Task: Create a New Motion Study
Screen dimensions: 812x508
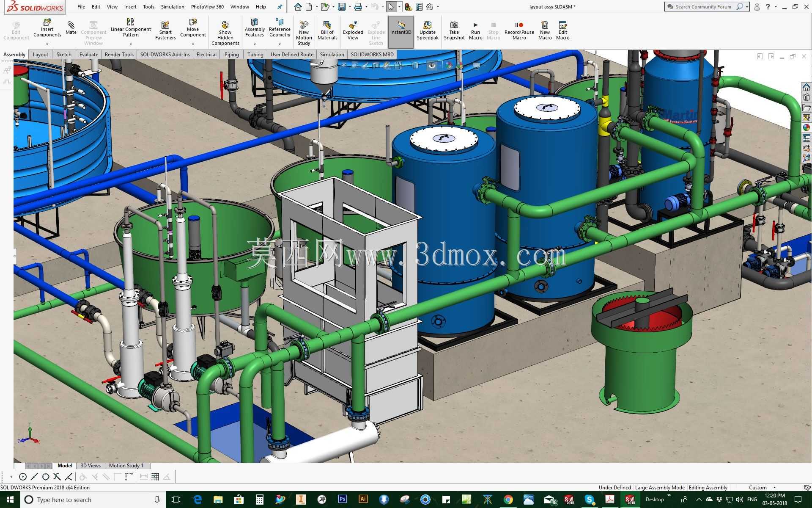Action: [x=304, y=33]
